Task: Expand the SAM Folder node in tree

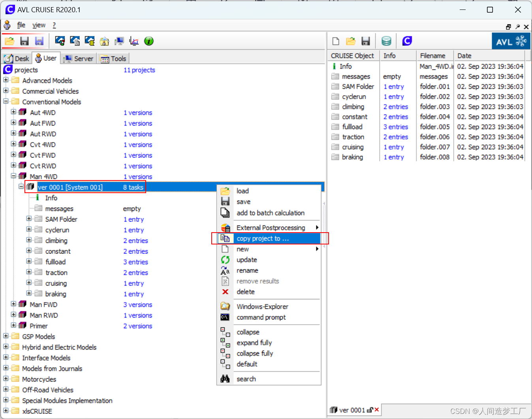Action: 29,219
